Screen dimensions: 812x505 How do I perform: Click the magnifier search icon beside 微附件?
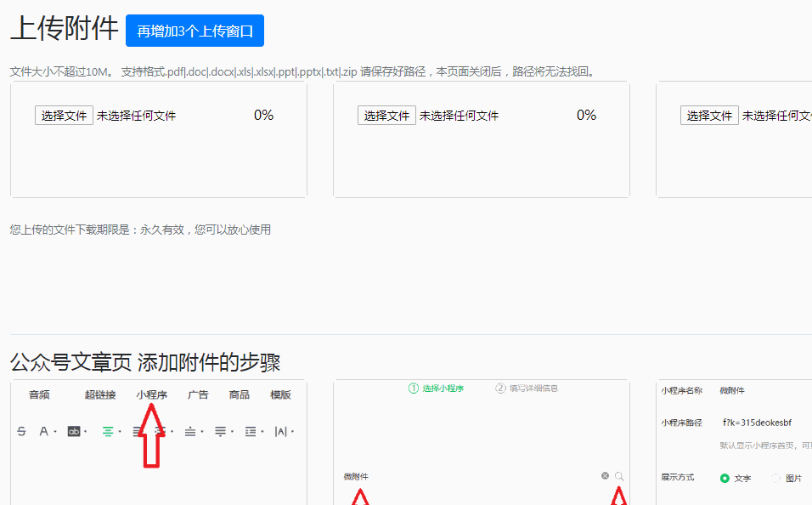(x=618, y=476)
